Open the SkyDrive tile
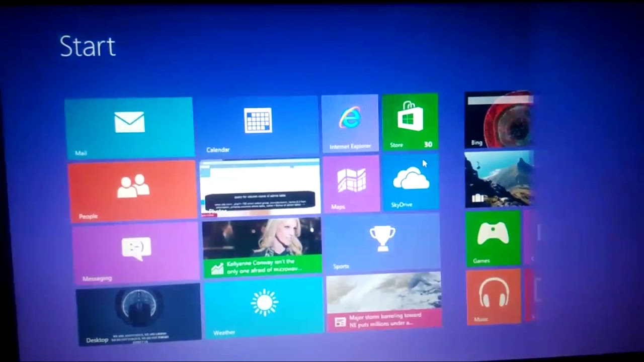The width and height of the screenshot is (644, 362). click(x=411, y=182)
